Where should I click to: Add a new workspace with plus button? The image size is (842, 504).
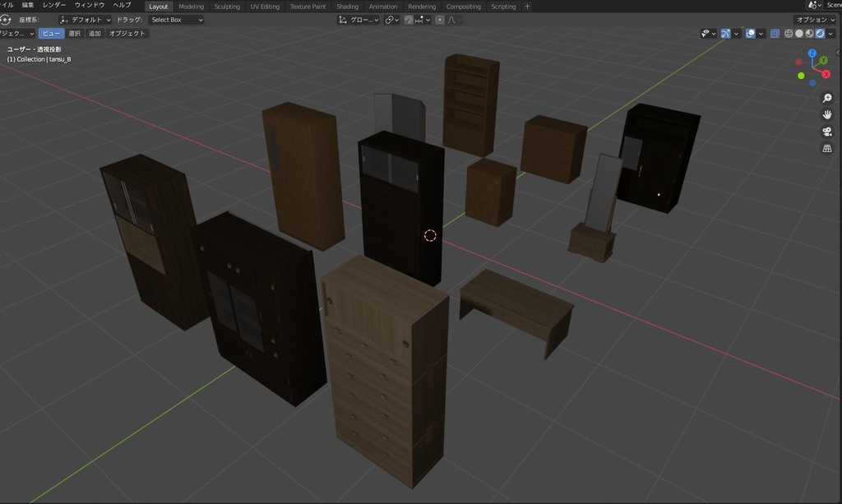[x=527, y=7]
